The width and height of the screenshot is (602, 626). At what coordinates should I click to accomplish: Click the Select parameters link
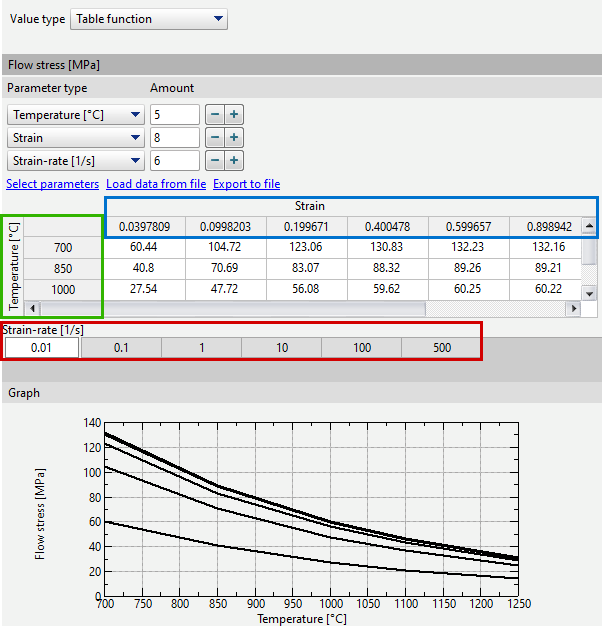[53, 184]
